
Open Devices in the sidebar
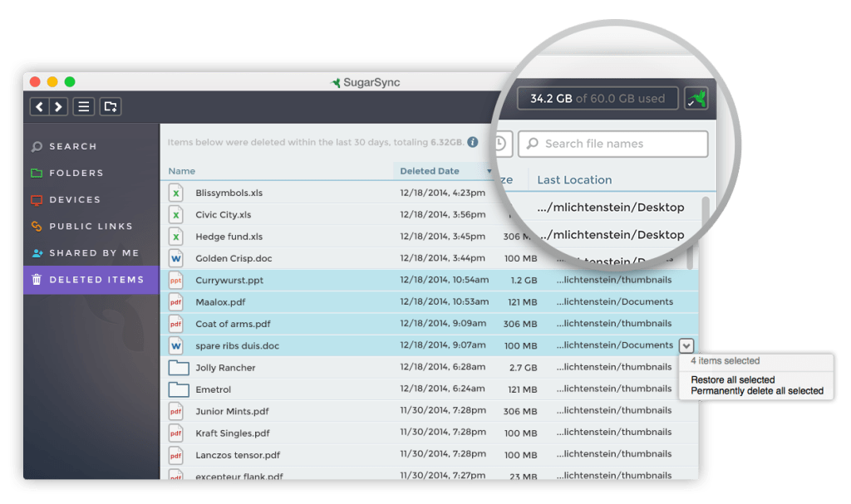(x=66, y=199)
